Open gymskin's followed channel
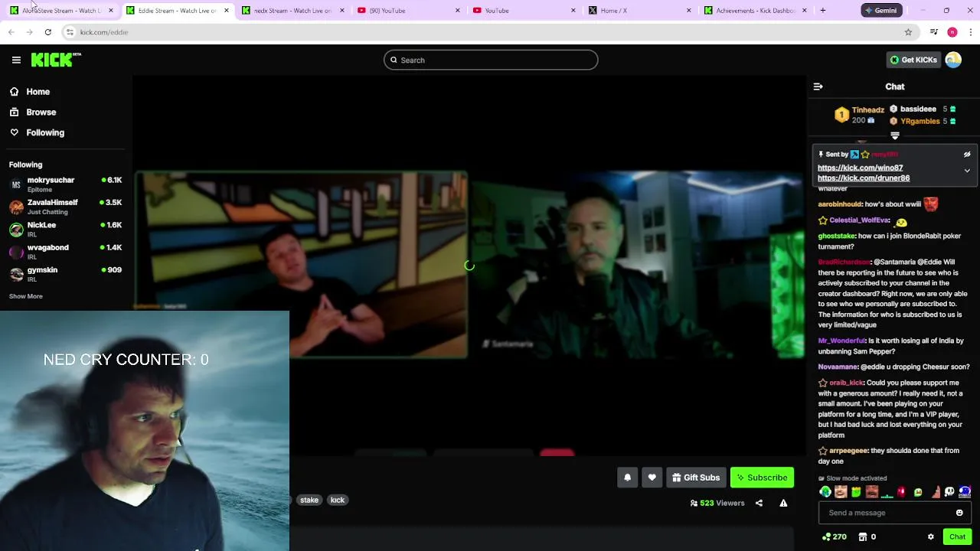Screen dimensions: 980x551 pyautogui.click(x=66, y=274)
